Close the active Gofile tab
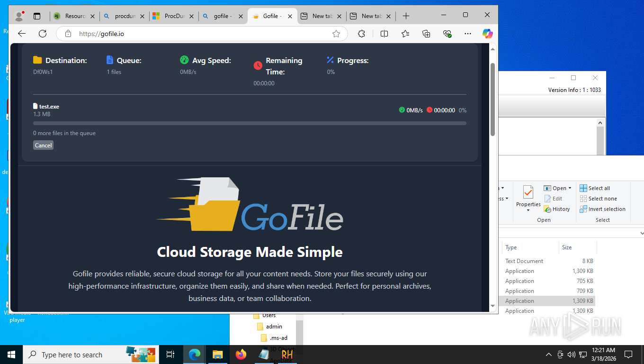 [x=290, y=16]
